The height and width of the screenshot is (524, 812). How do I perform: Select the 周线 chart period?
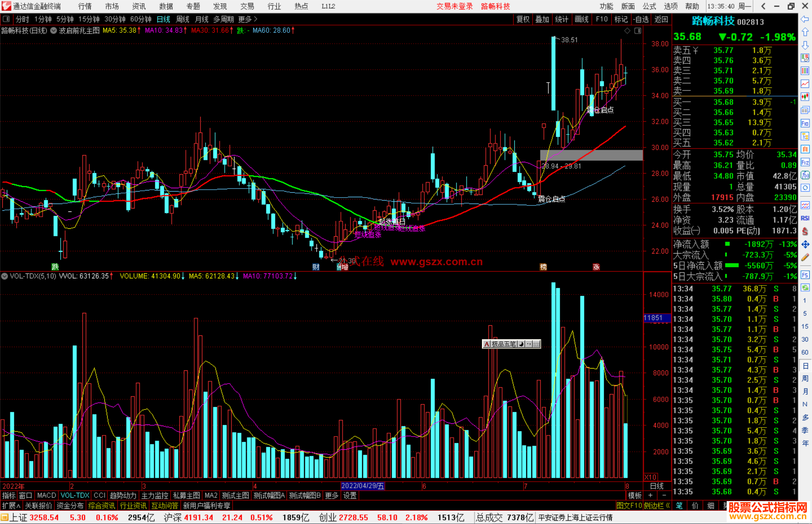(x=183, y=19)
